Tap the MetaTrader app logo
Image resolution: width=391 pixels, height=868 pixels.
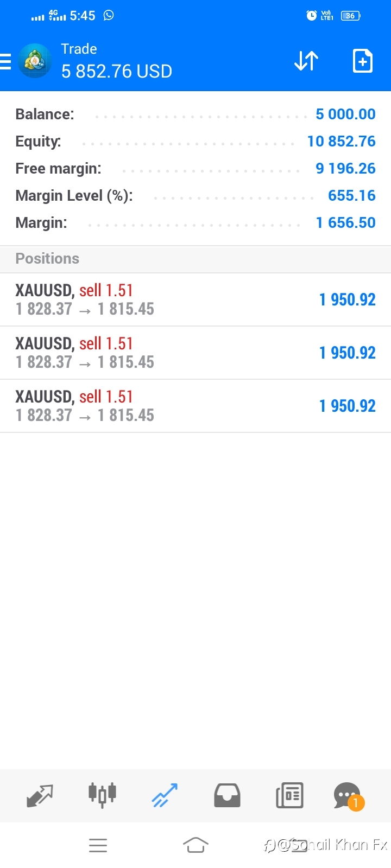[35, 61]
